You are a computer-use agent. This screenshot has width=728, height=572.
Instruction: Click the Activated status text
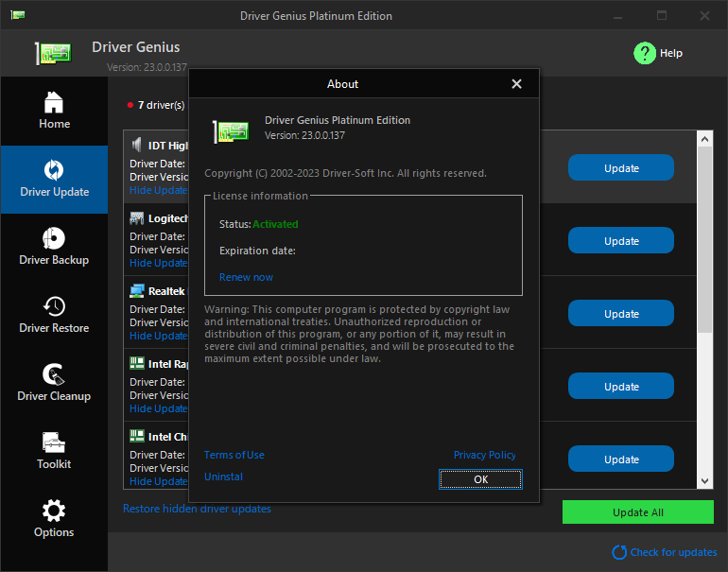(x=275, y=224)
